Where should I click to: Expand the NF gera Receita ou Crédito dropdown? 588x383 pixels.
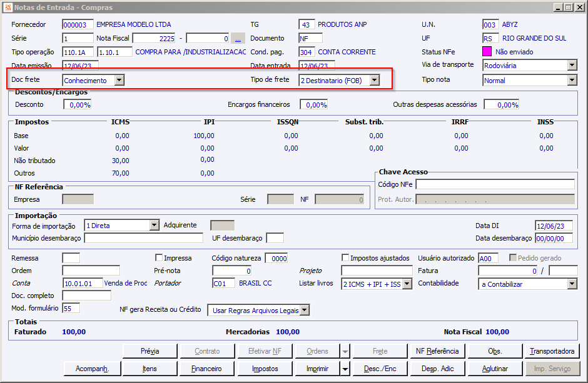click(x=305, y=310)
